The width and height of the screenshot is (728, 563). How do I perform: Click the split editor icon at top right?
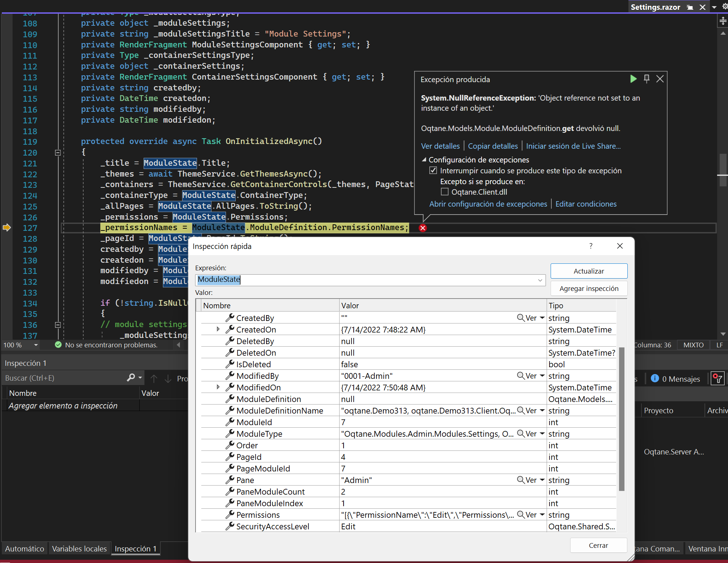(x=723, y=21)
